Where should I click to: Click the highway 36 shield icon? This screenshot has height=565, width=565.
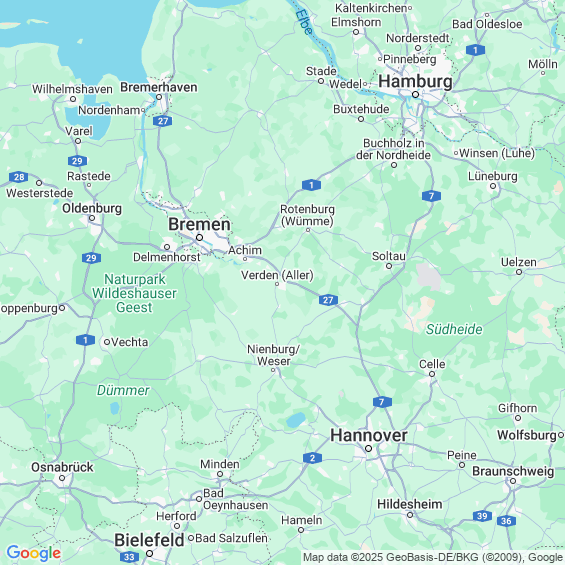pos(506,521)
